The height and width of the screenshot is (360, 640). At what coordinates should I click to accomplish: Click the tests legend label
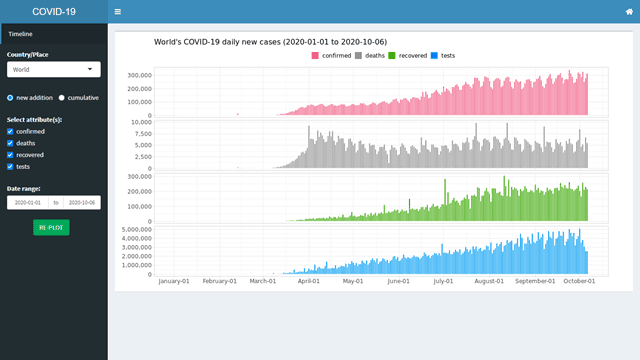[448, 56]
